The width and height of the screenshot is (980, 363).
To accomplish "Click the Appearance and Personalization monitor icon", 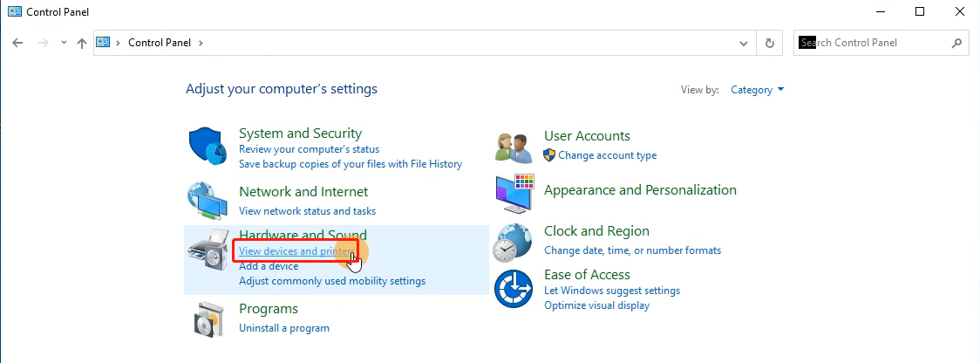I will tap(515, 194).
